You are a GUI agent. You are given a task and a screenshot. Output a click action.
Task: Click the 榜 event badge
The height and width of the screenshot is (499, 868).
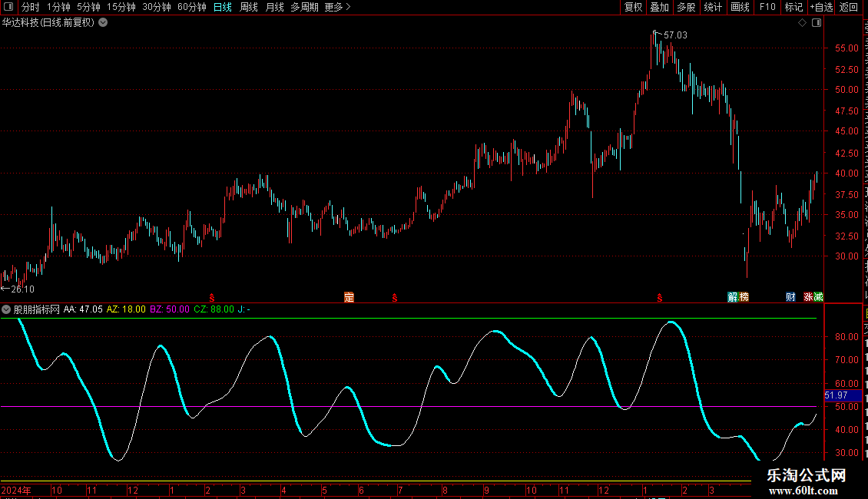point(744,297)
